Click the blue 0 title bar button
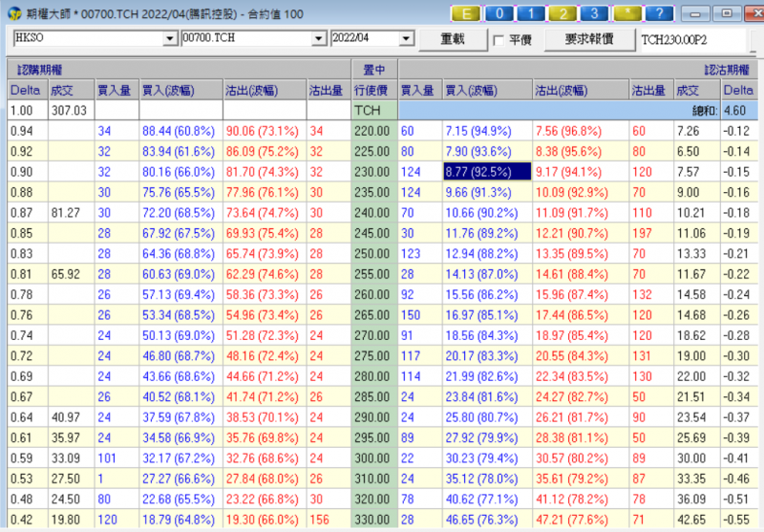Image resolution: width=764 pixels, height=532 pixels. [499, 14]
